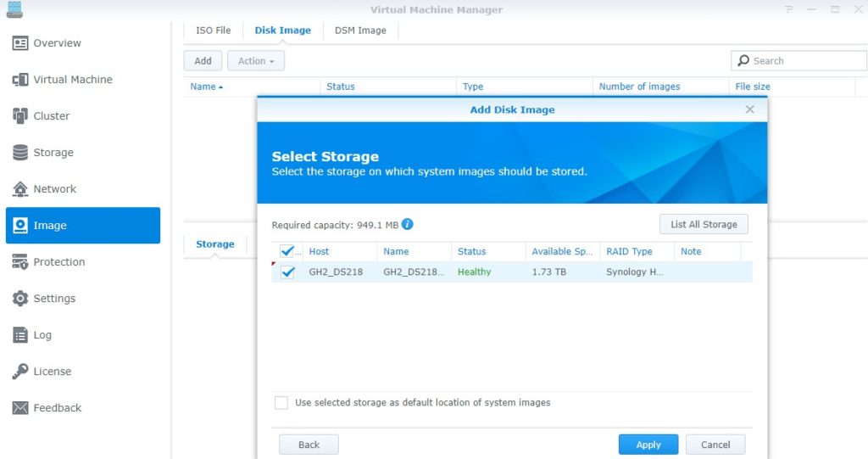Screen dimensions: 868x459
Task: Click the Feedback envelope icon
Action: point(20,408)
